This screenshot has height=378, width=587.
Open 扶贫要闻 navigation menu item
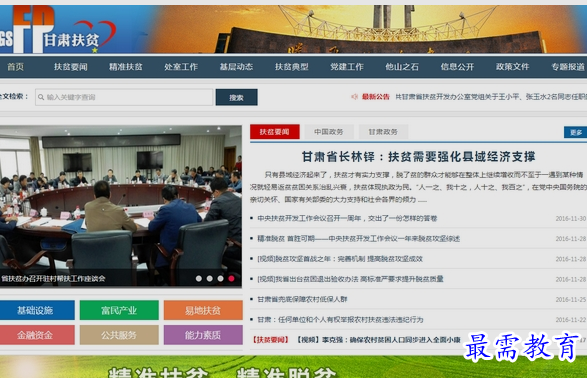click(70, 67)
